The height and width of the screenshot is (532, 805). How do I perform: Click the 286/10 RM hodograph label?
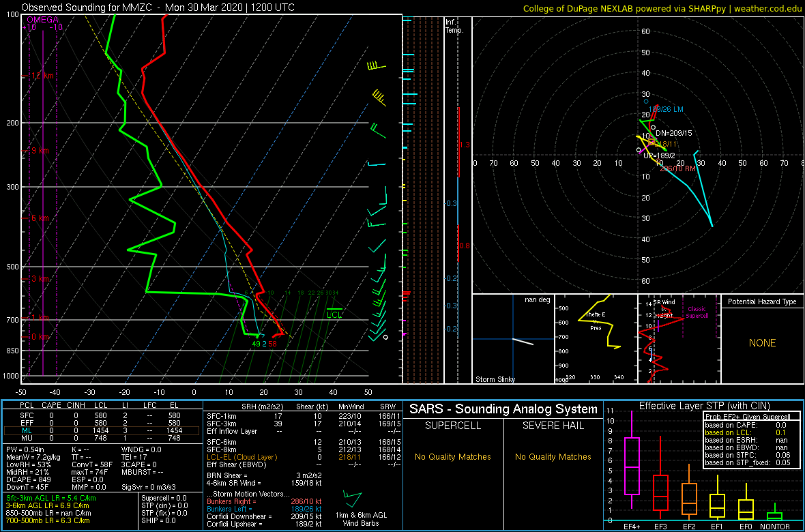tap(677, 168)
